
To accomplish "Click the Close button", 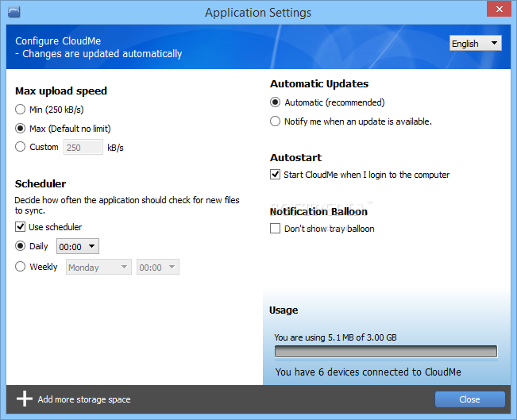I will pos(469,399).
